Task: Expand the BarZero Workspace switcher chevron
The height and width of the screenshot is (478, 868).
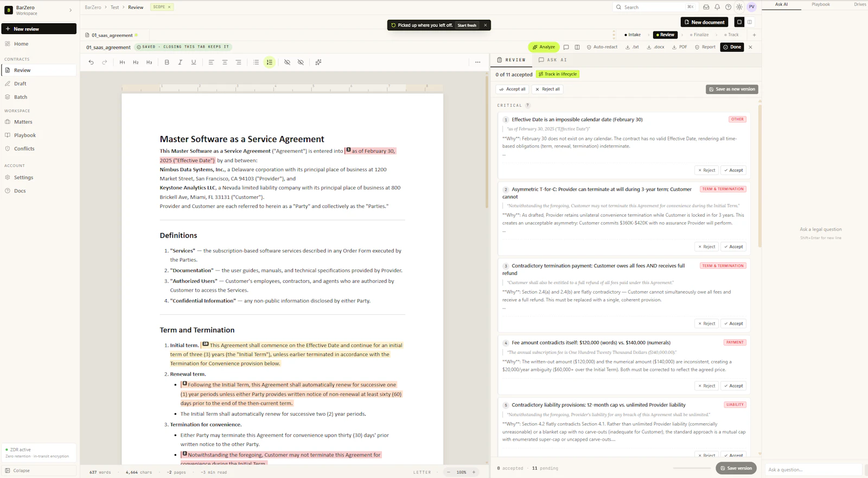Action: coord(71,10)
